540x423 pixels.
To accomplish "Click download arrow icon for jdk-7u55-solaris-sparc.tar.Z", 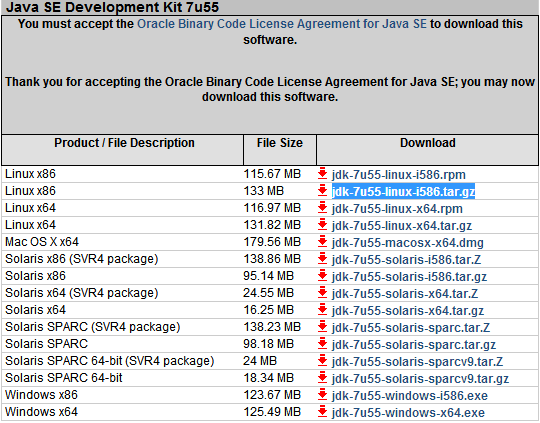I will point(322,326).
